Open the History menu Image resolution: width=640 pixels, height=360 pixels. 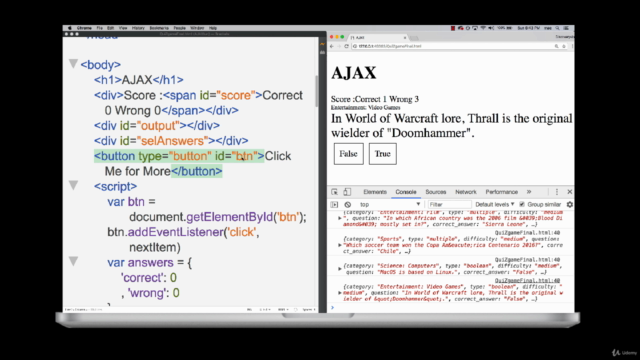(x=138, y=28)
